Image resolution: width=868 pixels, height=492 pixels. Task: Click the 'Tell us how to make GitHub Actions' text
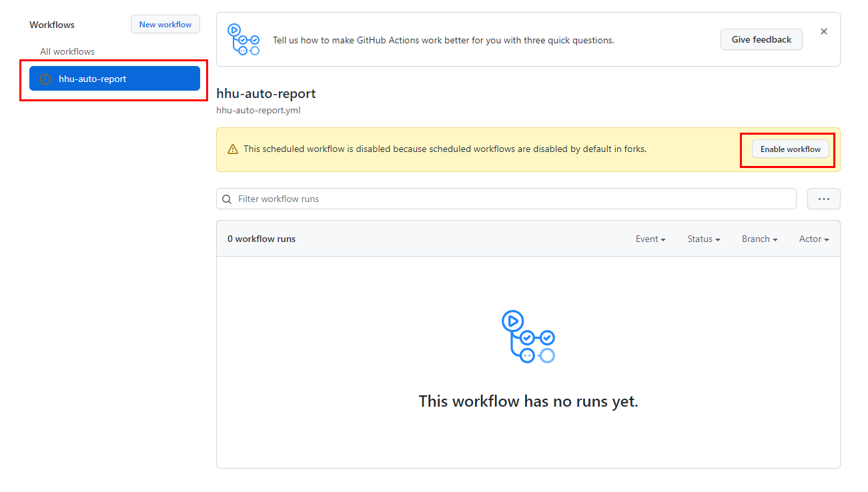[x=444, y=40]
